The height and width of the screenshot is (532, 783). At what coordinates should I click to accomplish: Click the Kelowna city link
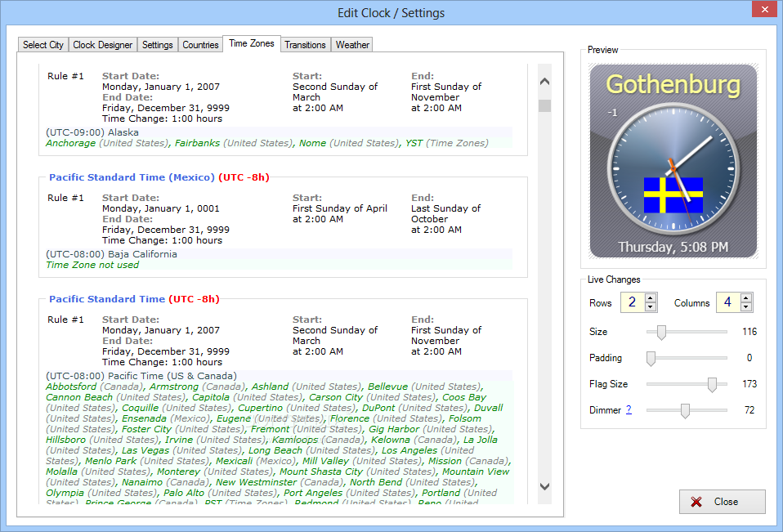(390, 440)
